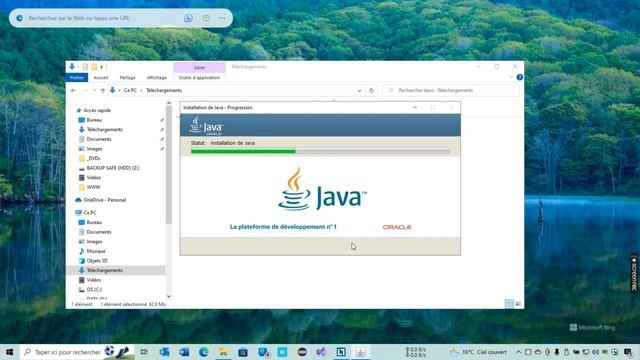Screen dimensions: 640x360
Task: Click the Java installation progress bar
Action: coord(320,151)
